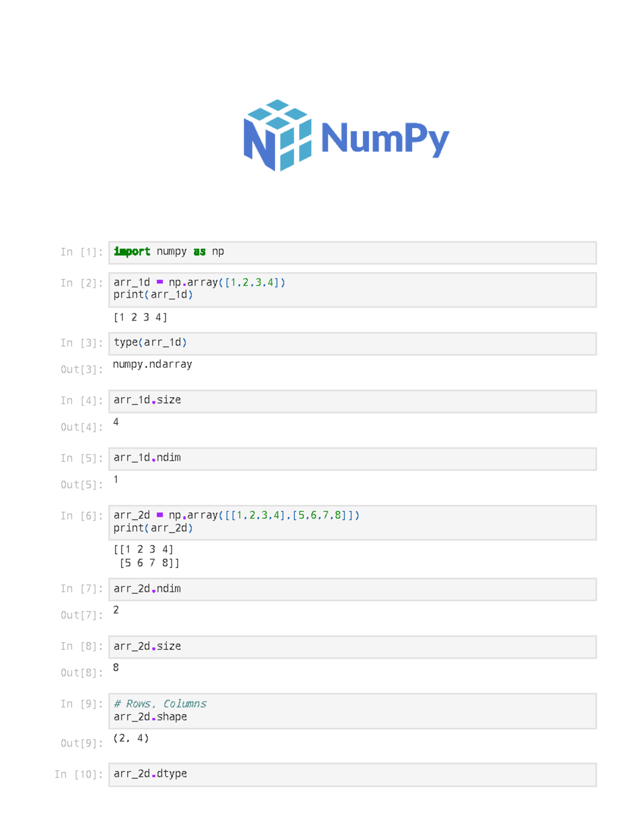
Task: Click the In [7]: prompt label
Action: pyautogui.click(x=82, y=589)
